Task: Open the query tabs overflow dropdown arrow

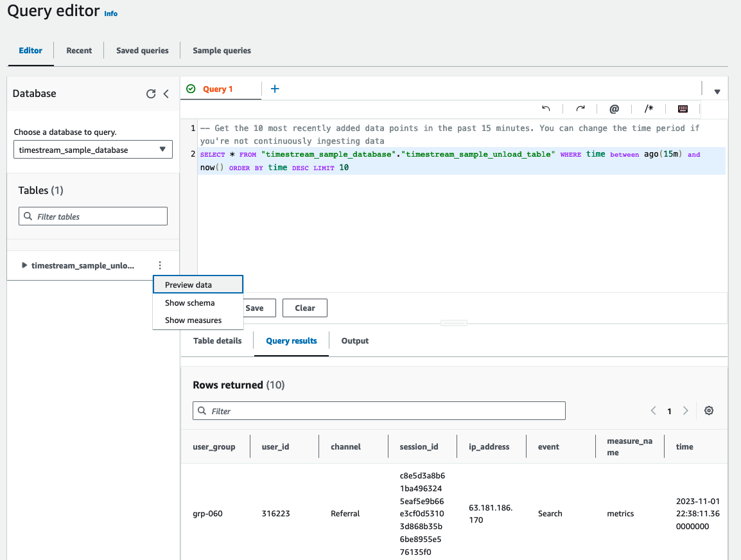Action: (717, 92)
